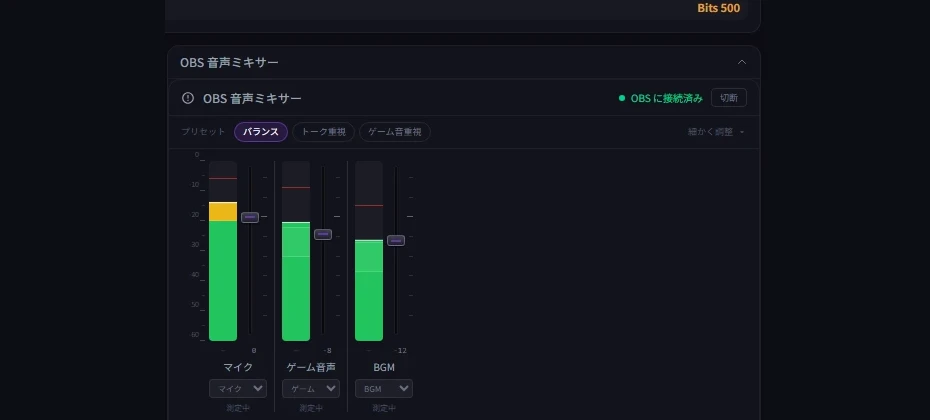
Task: Click the BGM volume fader handle
Action: (396, 240)
